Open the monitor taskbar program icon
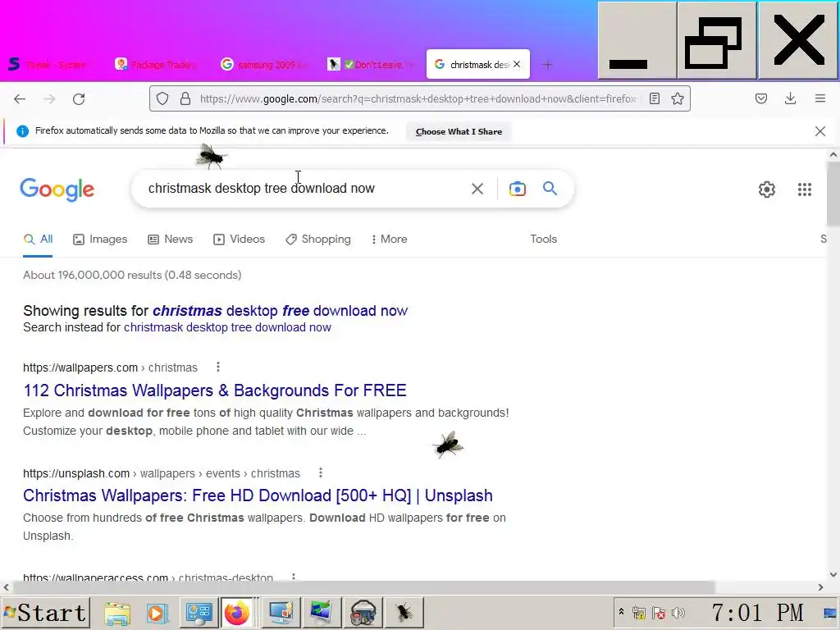Image resolution: width=840 pixels, height=630 pixels. click(x=281, y=613)
